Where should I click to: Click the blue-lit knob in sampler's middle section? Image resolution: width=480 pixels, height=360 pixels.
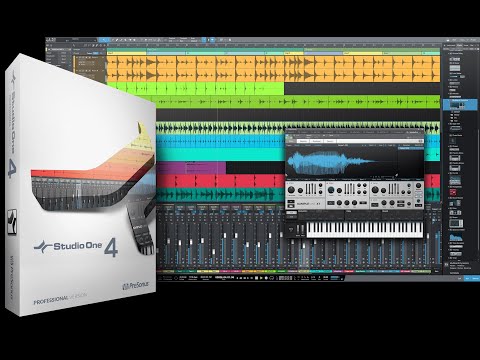(331, 190)
